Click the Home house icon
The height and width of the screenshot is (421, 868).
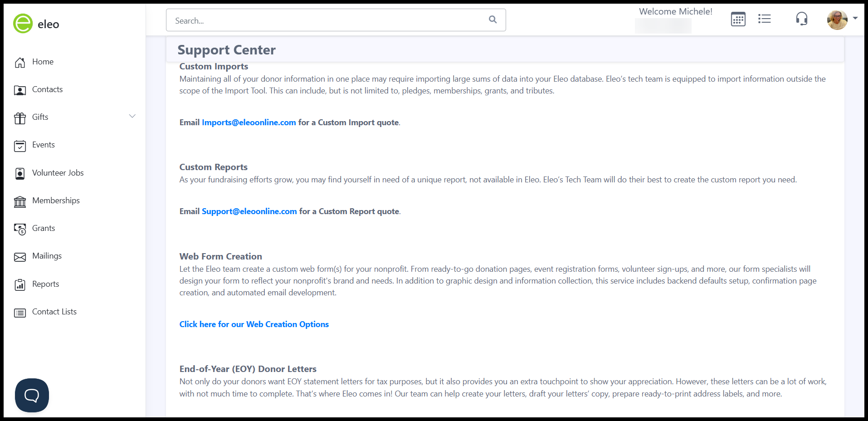point(20,62)
